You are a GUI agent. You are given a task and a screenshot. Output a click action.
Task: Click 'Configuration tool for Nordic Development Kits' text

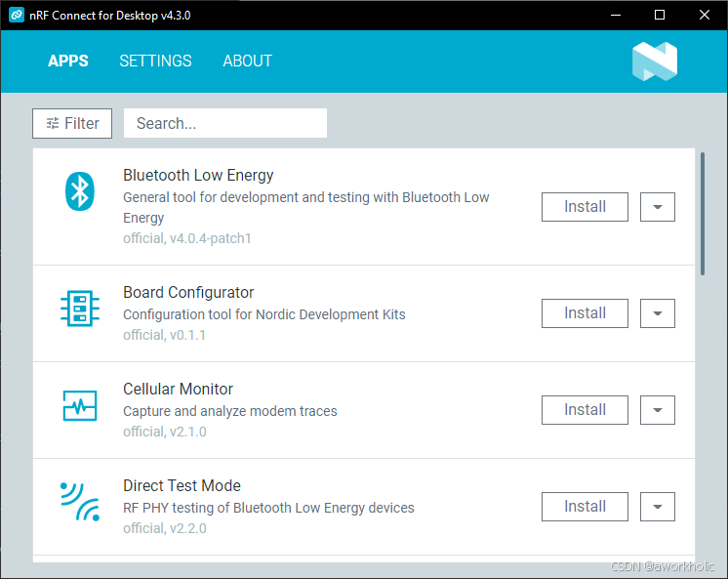point(264,314)
